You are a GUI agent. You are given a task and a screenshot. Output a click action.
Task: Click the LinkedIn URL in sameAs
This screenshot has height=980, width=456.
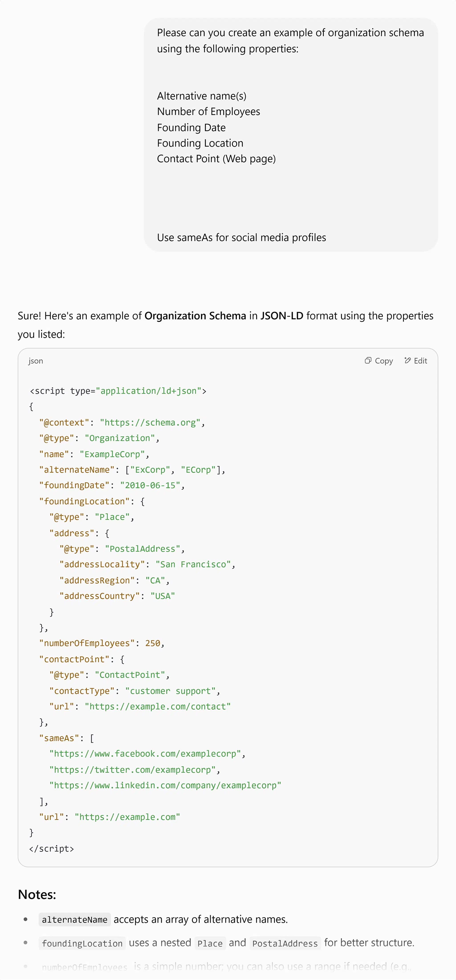165,785
